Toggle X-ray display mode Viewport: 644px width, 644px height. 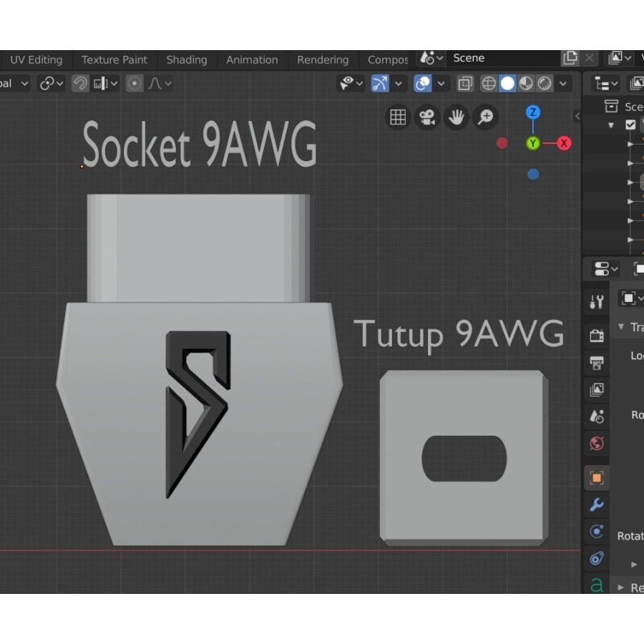(x=465, y=84)
